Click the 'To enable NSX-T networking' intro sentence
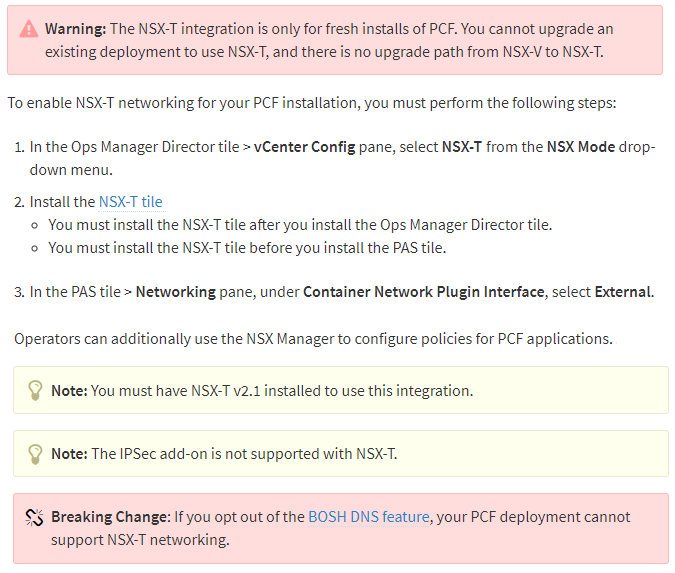 (312, 103)
